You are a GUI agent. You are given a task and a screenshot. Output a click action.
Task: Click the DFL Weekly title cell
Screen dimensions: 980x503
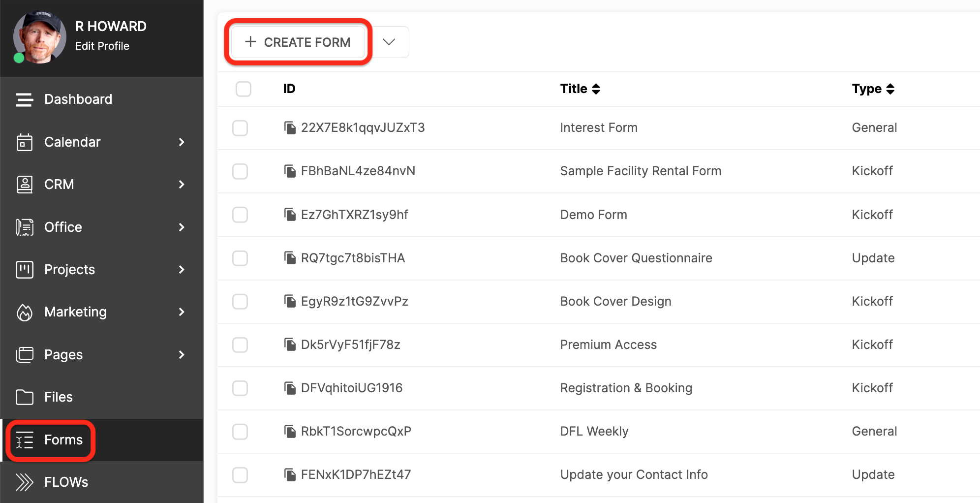click(x=594, y=432)
